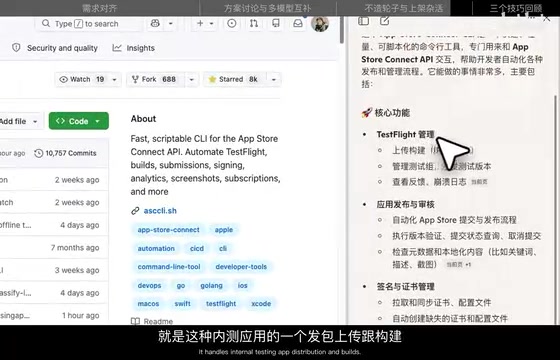Select the go topic tag
Image resolution: width=560 pixels, height=360 pixels.
(x=181, y=285)
